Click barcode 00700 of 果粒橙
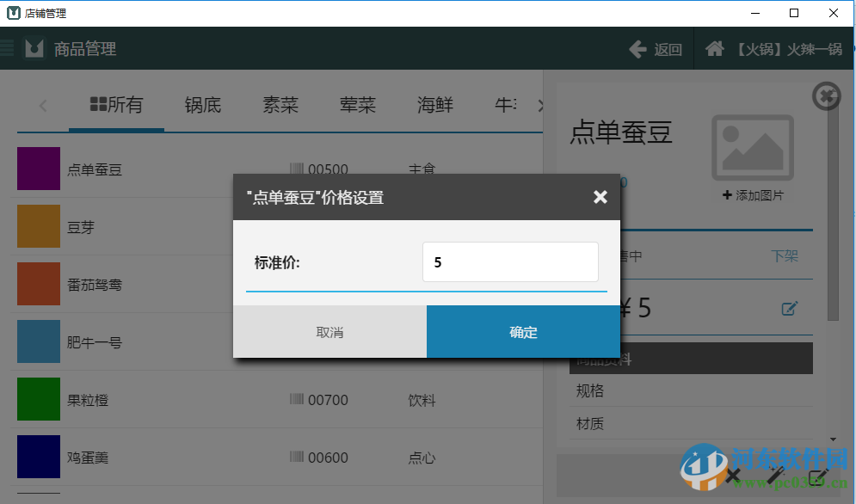 click(319, 400)
